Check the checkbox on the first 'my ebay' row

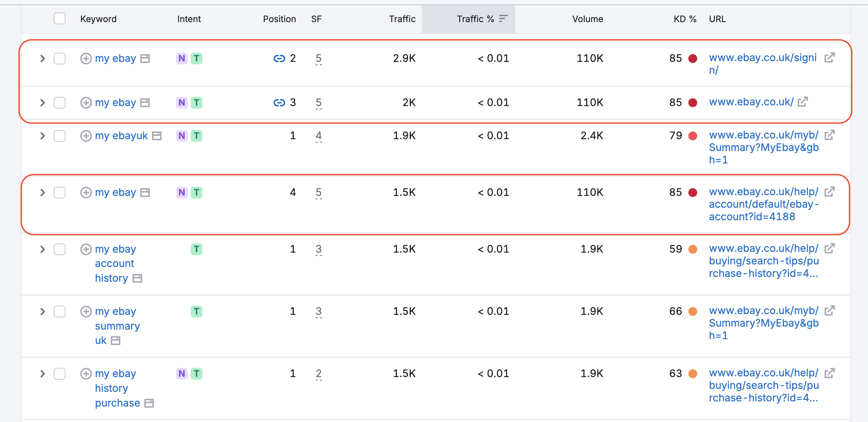tap(59, 58)
